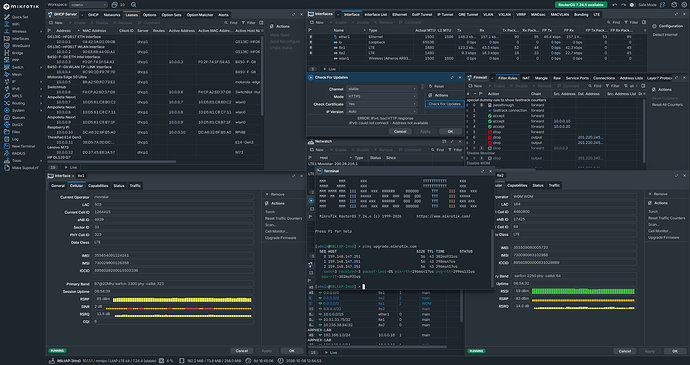Toggle Live in the routes window footer

click(x=331, y=353)
